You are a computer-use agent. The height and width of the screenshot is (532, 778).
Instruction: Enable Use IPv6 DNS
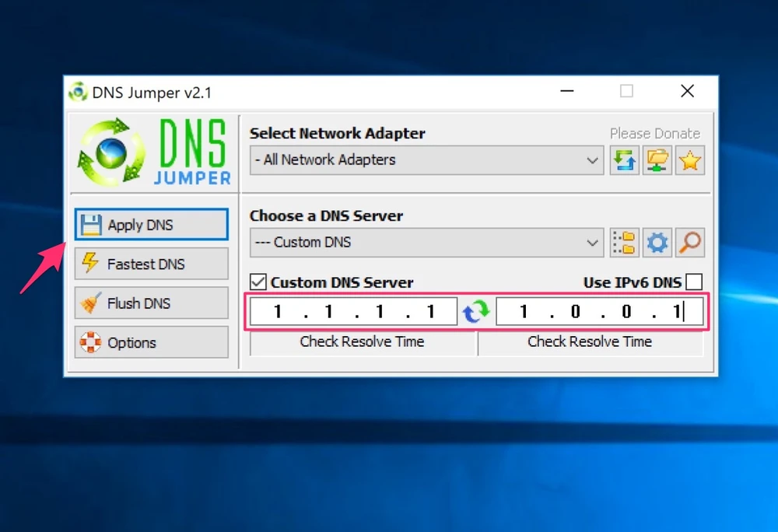click(x=693, y=282)
